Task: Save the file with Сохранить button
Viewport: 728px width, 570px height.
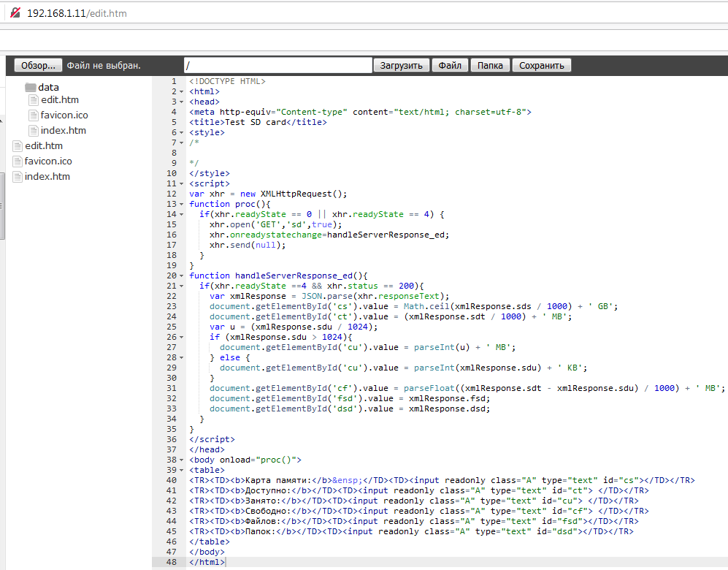Action: pos(541,66)
